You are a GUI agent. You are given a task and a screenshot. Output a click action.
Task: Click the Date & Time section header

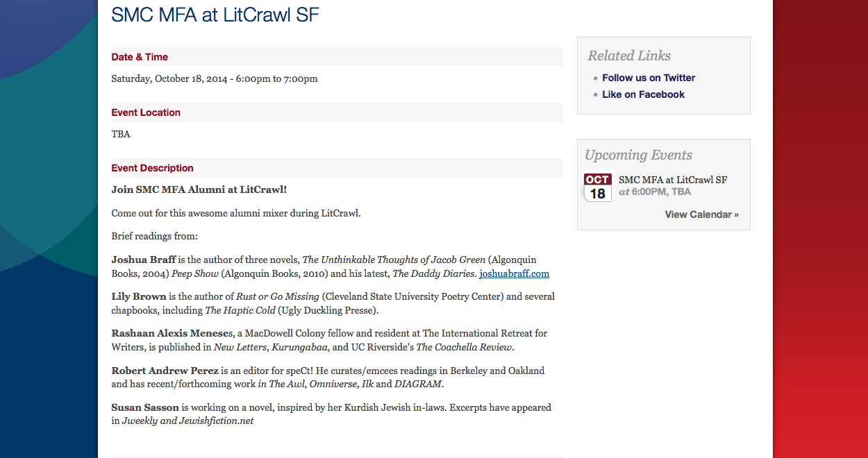pyautogui.click(x=140, y=57)
